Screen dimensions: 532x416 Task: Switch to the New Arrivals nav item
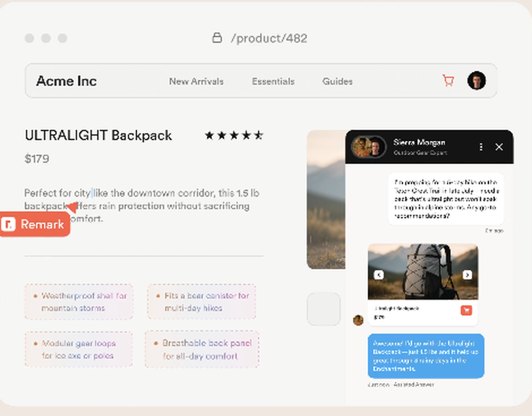click(196, 81)
